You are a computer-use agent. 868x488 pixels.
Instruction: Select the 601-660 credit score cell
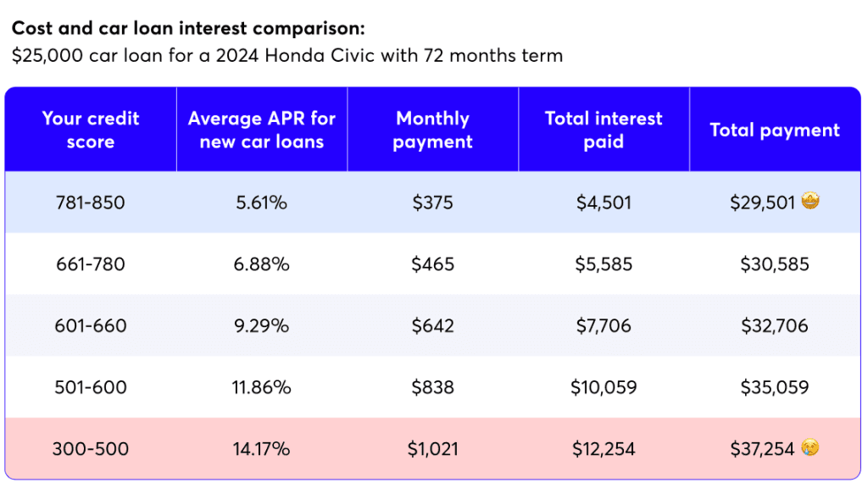pos(91,326)
